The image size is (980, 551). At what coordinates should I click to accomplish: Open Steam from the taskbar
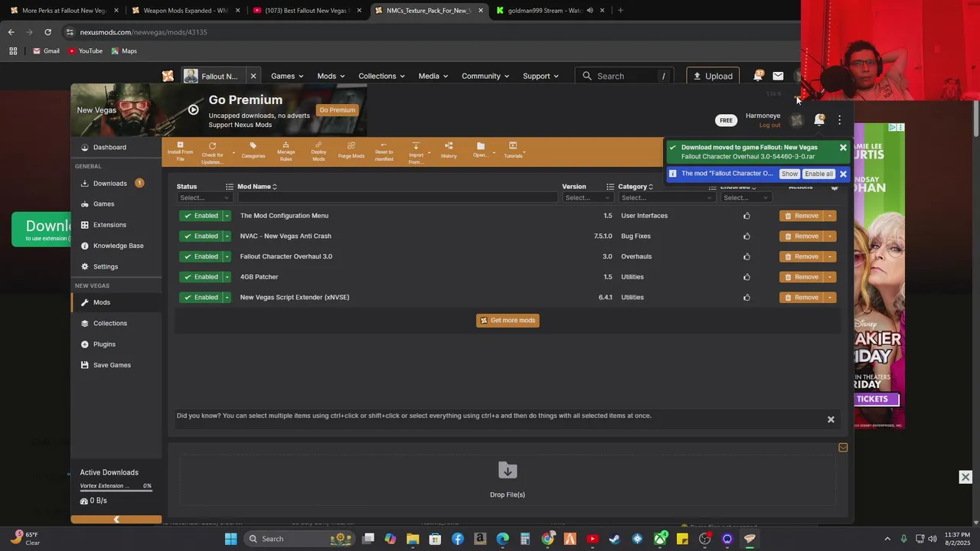(614, 539)
